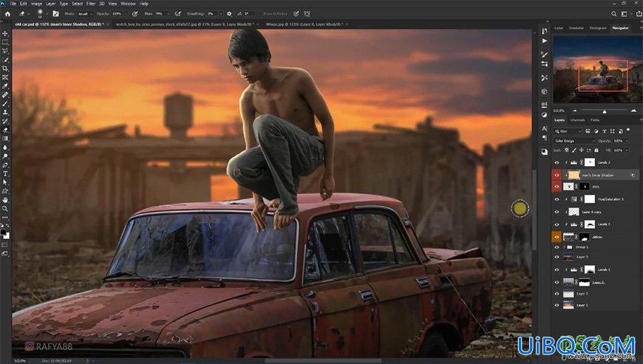Switch to the Wings.jpg document tab
643x364 pixels.
[305, 24]
